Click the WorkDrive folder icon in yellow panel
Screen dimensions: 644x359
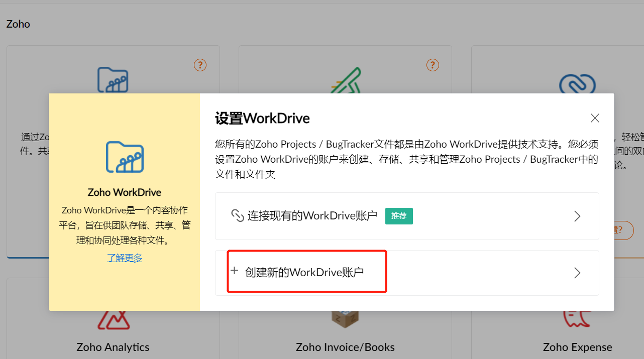[x=125, y=157]
